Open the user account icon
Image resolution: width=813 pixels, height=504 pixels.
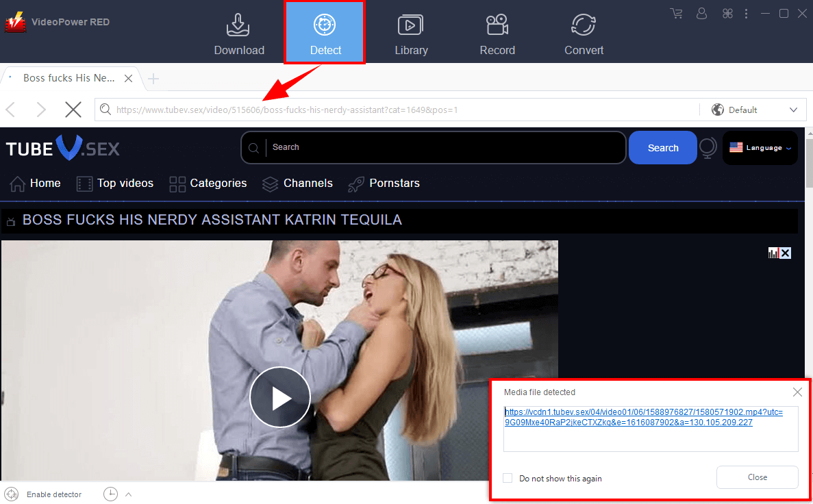click(x=701, y=14)
